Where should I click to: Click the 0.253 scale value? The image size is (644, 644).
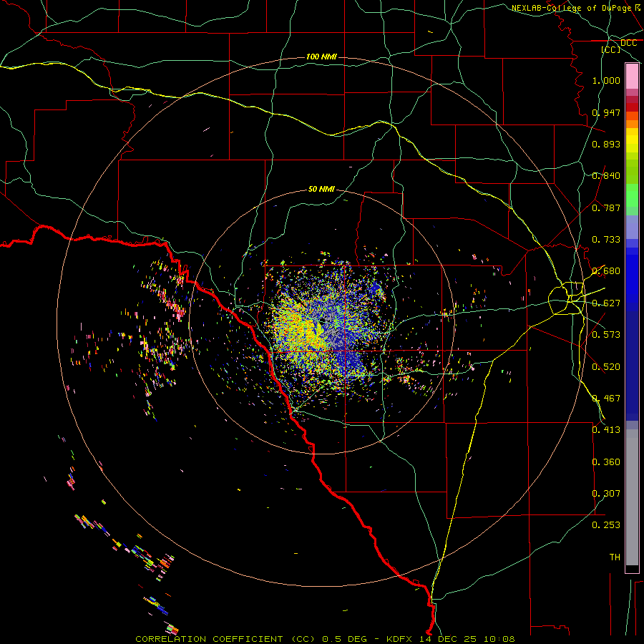pos(606,525)
